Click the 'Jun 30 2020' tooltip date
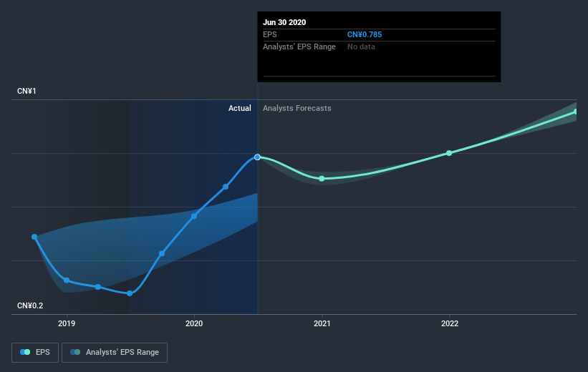Viewport: 588px width, 372px height. (284, 22)
